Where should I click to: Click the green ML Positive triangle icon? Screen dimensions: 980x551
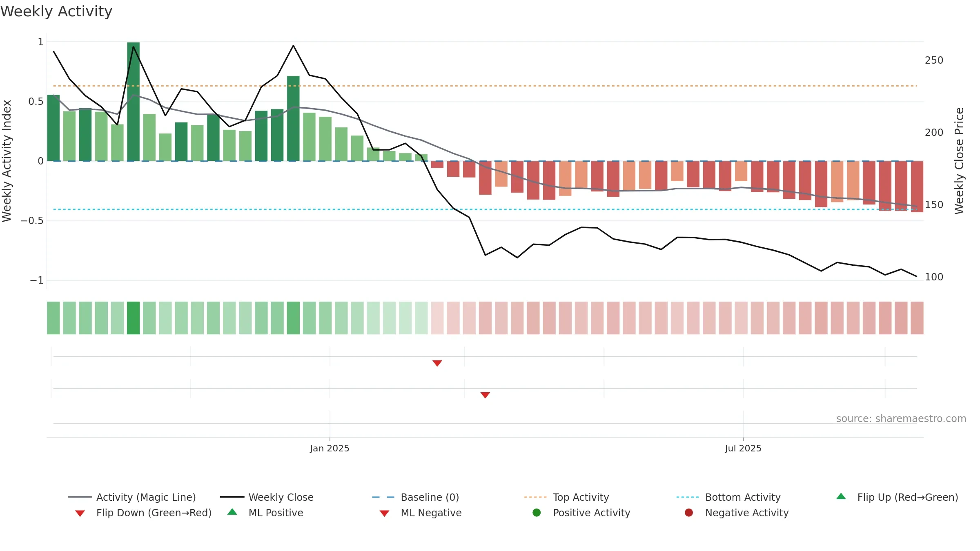pyautogui.click(x=232, y=512)
